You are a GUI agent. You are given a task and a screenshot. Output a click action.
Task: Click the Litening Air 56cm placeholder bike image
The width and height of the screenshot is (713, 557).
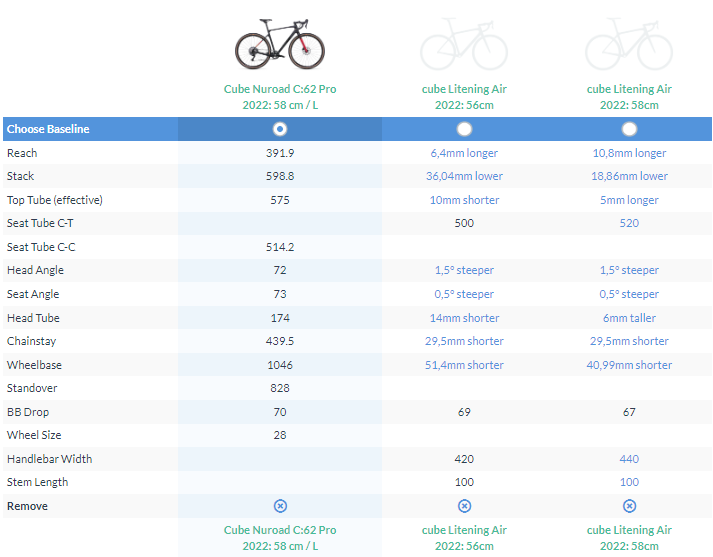click(x=464, y=44)
